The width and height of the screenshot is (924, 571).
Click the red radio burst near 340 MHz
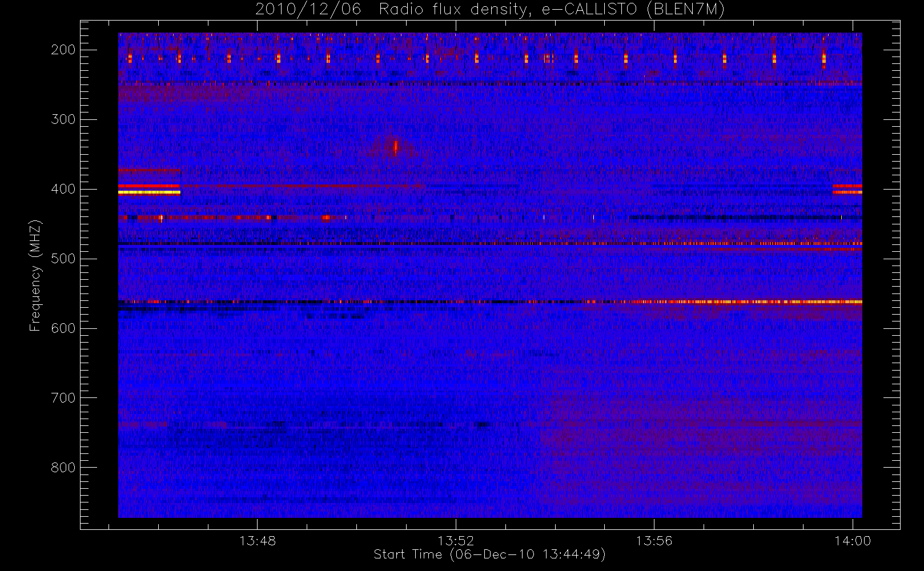click(x=395, y=147)
